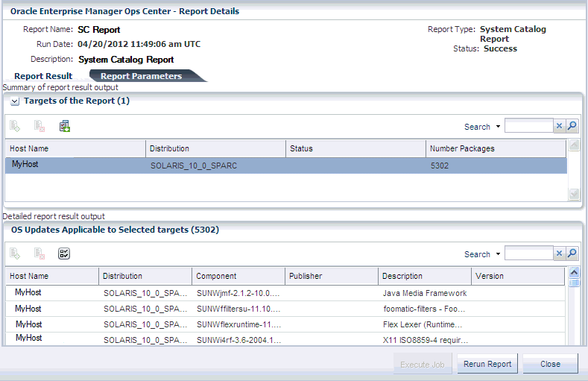
Task: Run the Targets search with magnifier icon
Action: coord(572,125)
